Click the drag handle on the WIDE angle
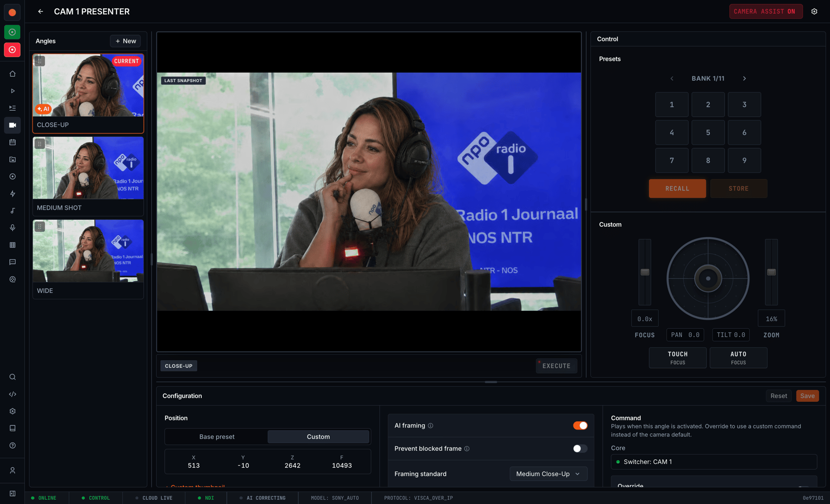The width and height of the screenshot is (830, 504). tap(40, 227)
